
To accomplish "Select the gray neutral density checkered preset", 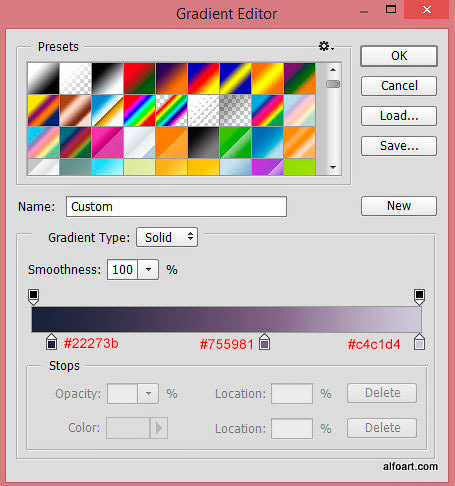I will [x=235, y=110].
